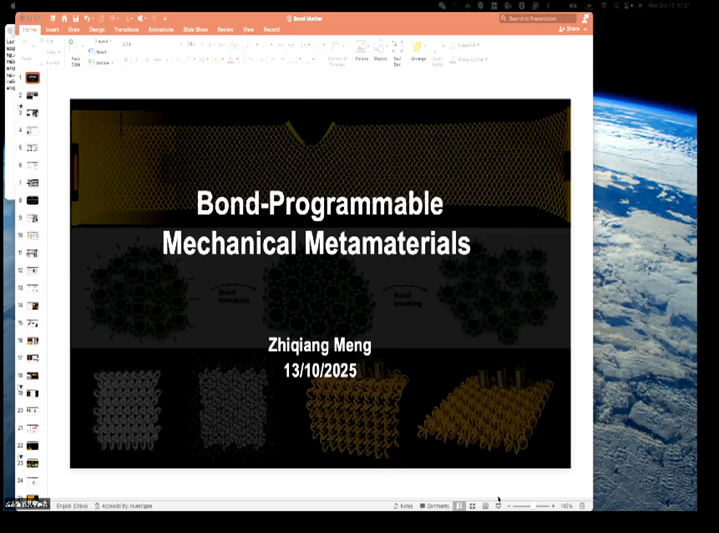
Task: Adjust the zoom slider in status bar
Action: [531, 506]
